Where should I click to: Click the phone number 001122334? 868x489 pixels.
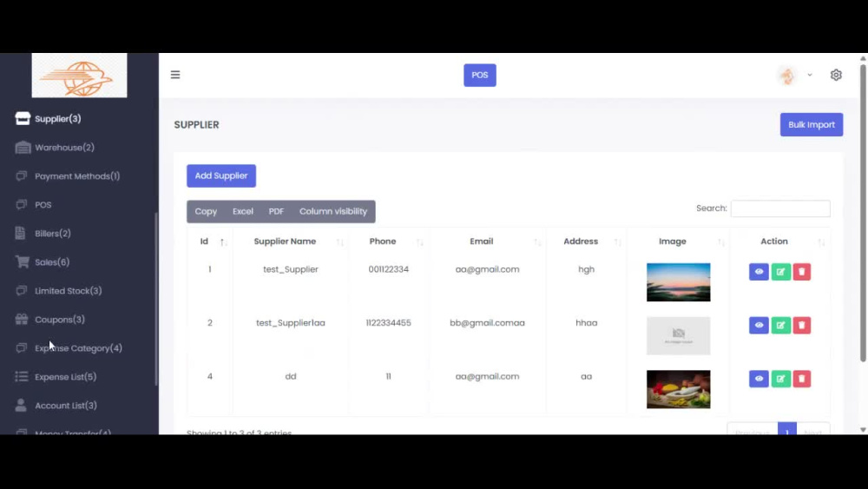tap(388, 269)
